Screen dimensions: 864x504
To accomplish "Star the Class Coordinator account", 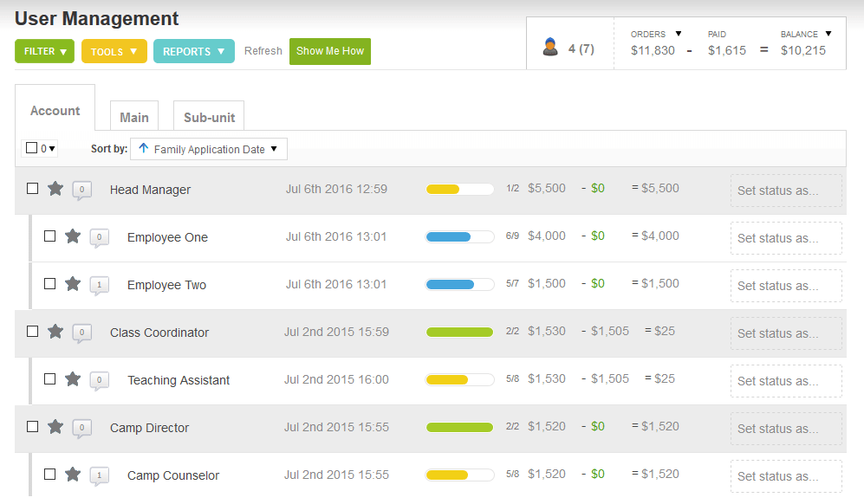I will click(55, 332).
